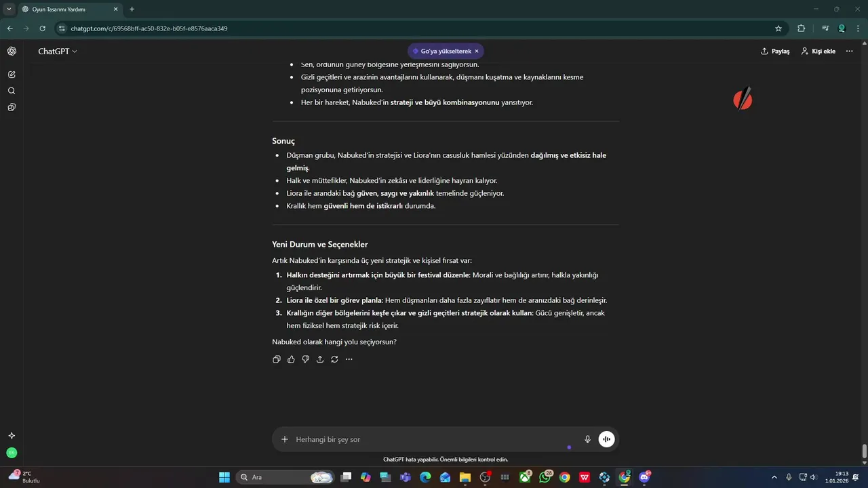The width and height of the screenshot is (868, 488).
Task: Expand the tab search dropdown arrow
Action: click(x=9, y=9)
